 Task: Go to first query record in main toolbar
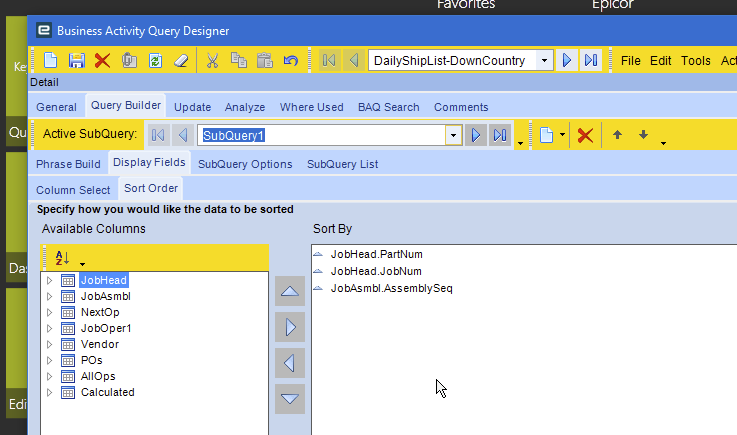(329, 60)
